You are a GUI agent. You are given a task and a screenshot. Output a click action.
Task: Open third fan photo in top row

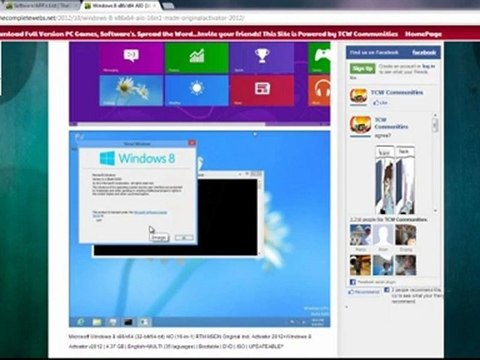406,235
